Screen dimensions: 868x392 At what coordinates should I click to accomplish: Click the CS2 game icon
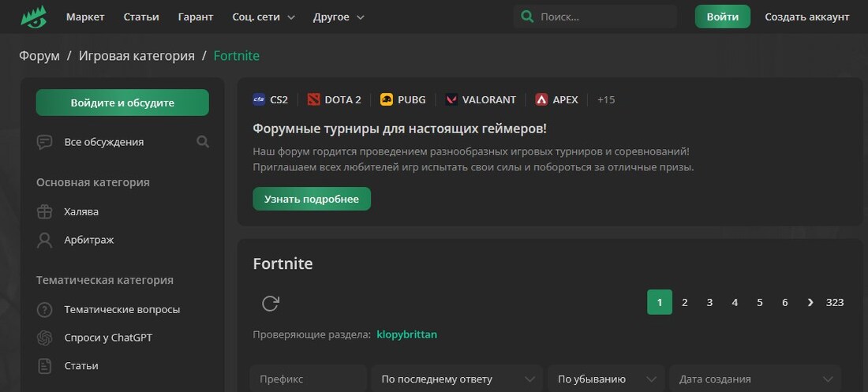pyautogui.click(x=259, y=99)
